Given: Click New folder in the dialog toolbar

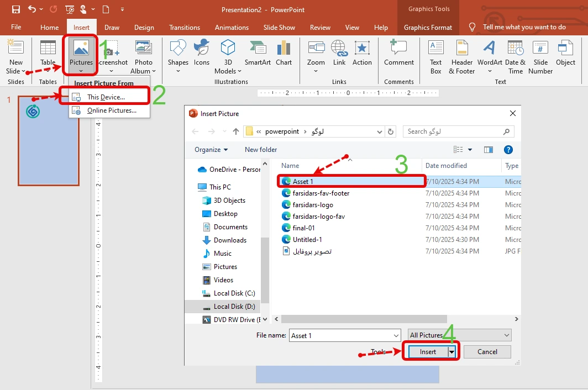Looking at the screenshot, I should 261,150.
